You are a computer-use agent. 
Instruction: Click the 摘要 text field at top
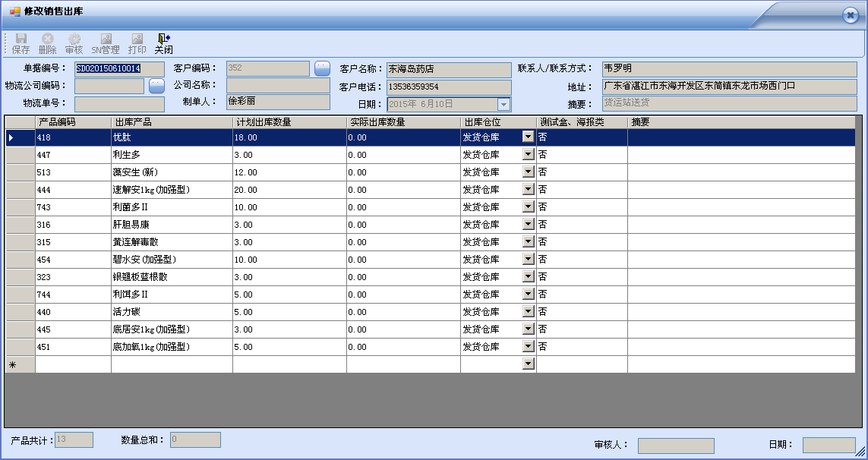[729, 103]
